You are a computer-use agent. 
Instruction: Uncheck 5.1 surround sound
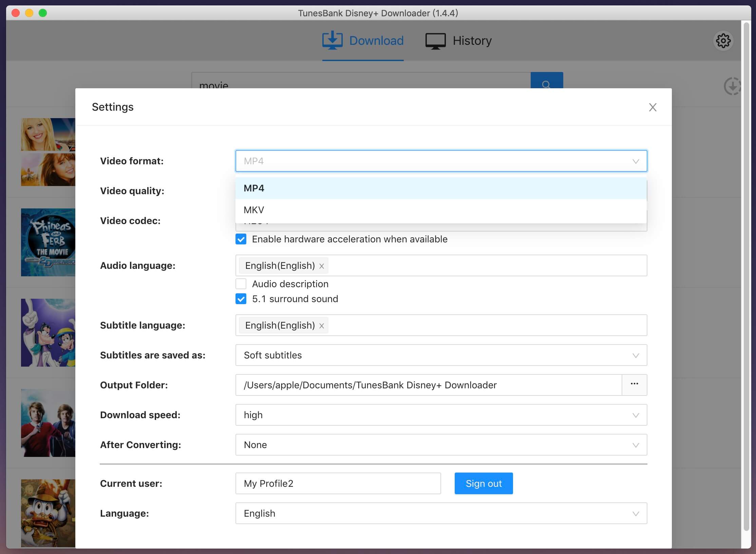[241, 299]
